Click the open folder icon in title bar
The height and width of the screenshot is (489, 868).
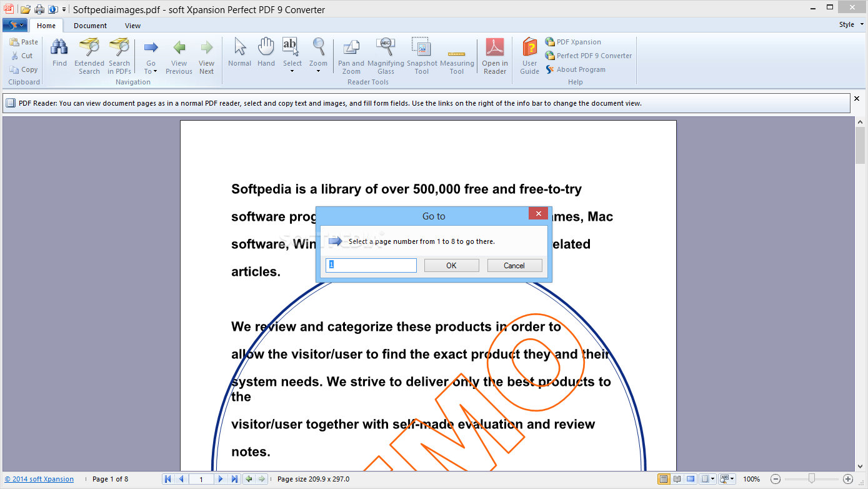[x=26, y=9]
